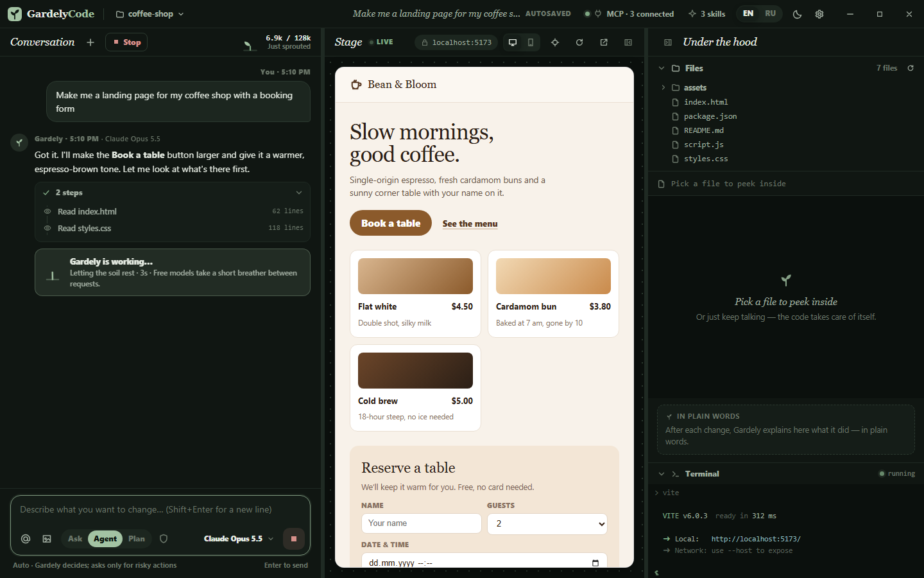
Task: Select Agent mode
Action: [105, 539]
